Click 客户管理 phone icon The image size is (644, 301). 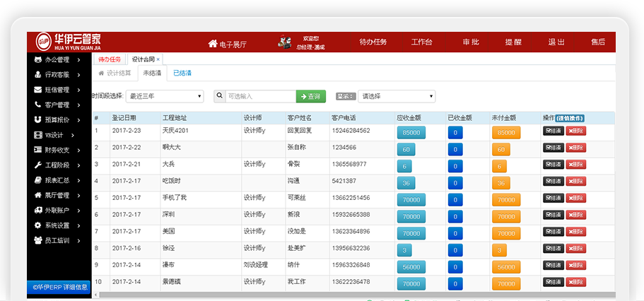coord(37,105)
